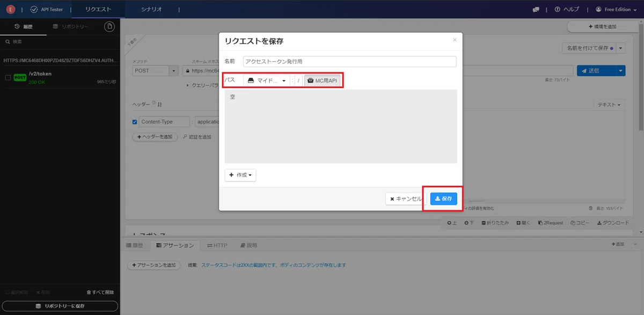Screen dimensions: 644x315
Task: Expand the クエリーパラ... query parameters section
Action: click(x=202, y=85)
